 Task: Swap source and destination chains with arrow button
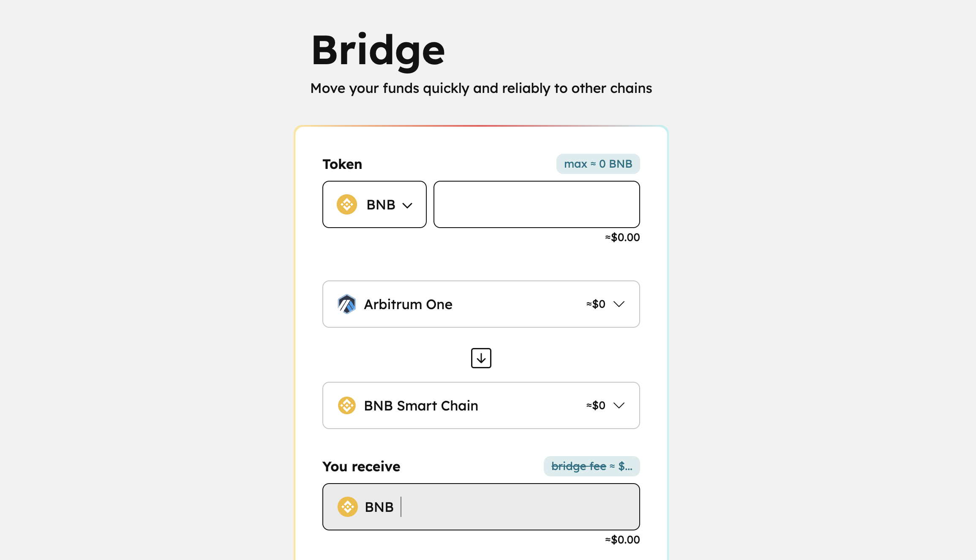[x=481, y=358]
